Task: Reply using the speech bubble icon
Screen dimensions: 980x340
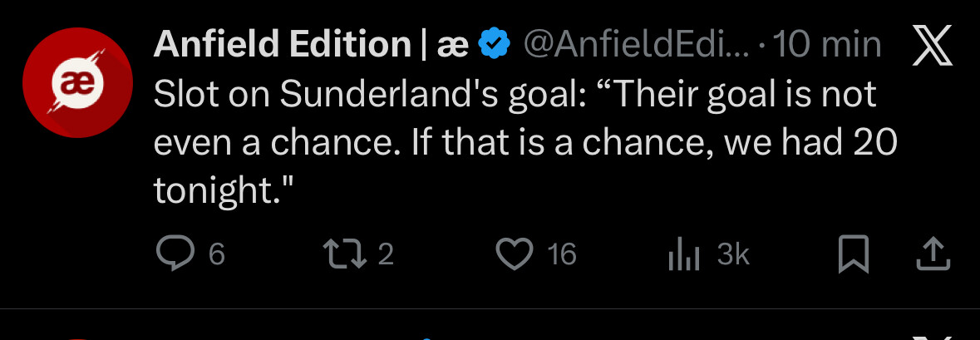Action: [x=173, y=254]
